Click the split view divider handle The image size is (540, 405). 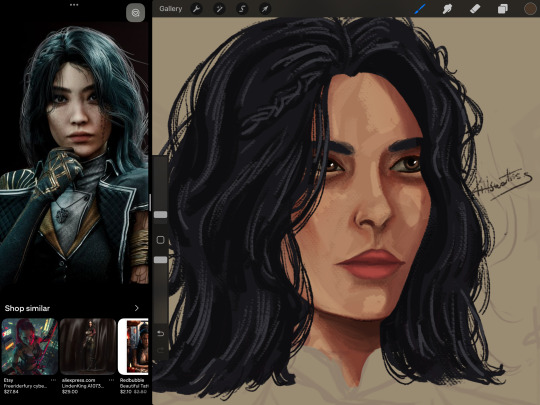coord(150,202)
